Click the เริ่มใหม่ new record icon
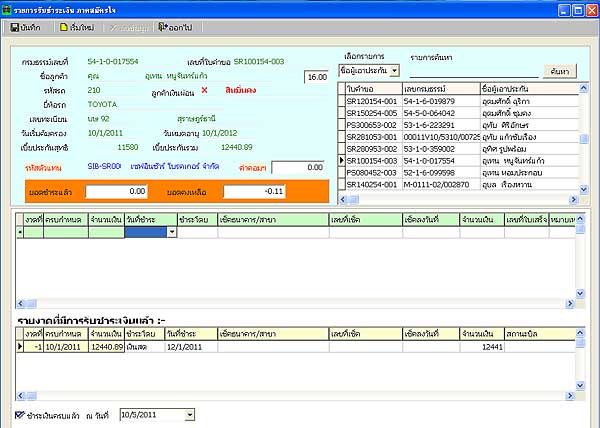Viewport: 600px width, 428px height. tap(63, 26)
